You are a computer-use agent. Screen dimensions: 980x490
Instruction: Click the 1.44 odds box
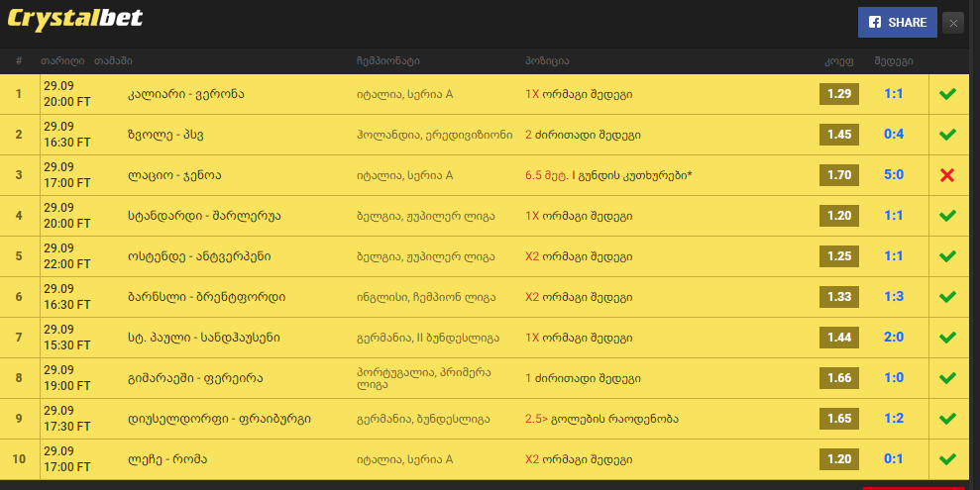point(838,338)
